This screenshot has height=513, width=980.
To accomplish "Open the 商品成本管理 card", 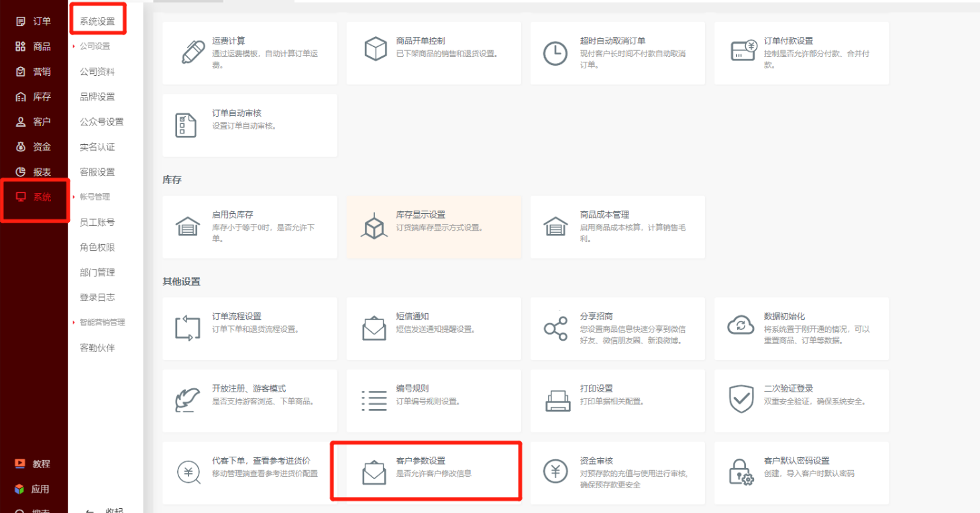I will click(x=617, y=227).
